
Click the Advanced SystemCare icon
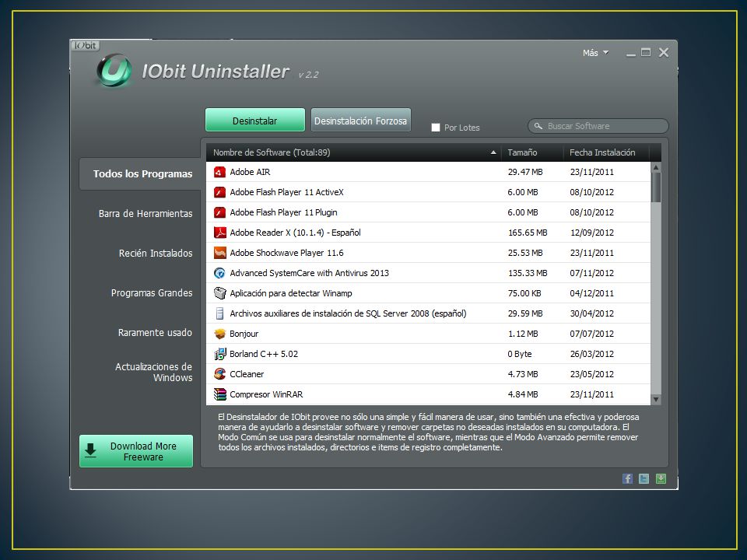pos(219,273)
